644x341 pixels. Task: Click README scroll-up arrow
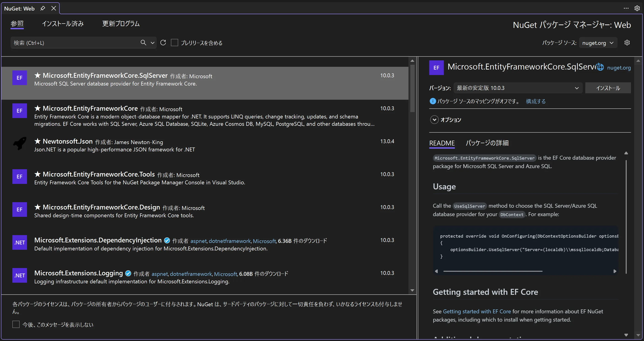[626, 153]
